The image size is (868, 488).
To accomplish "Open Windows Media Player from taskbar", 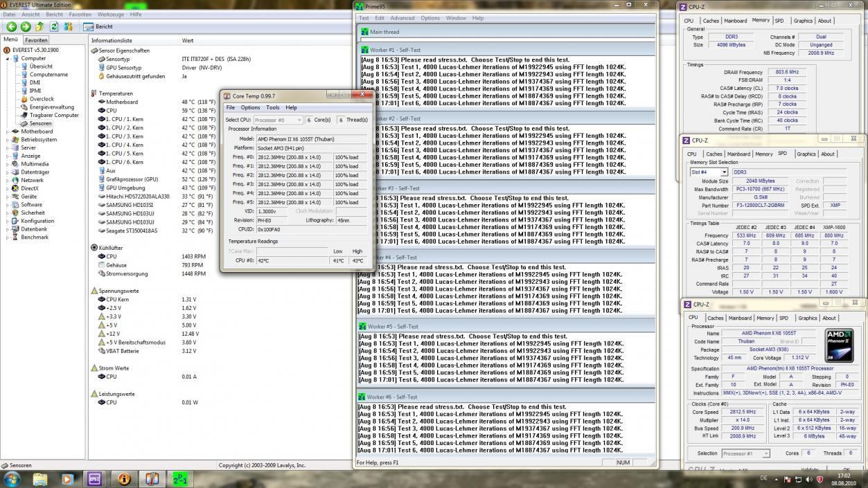I will [67, 478].
